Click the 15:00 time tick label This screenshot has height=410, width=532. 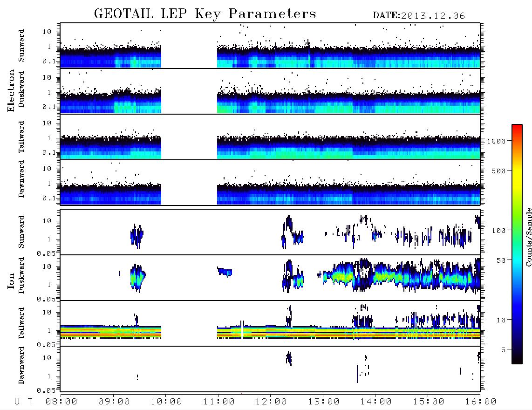pos(429,402)
